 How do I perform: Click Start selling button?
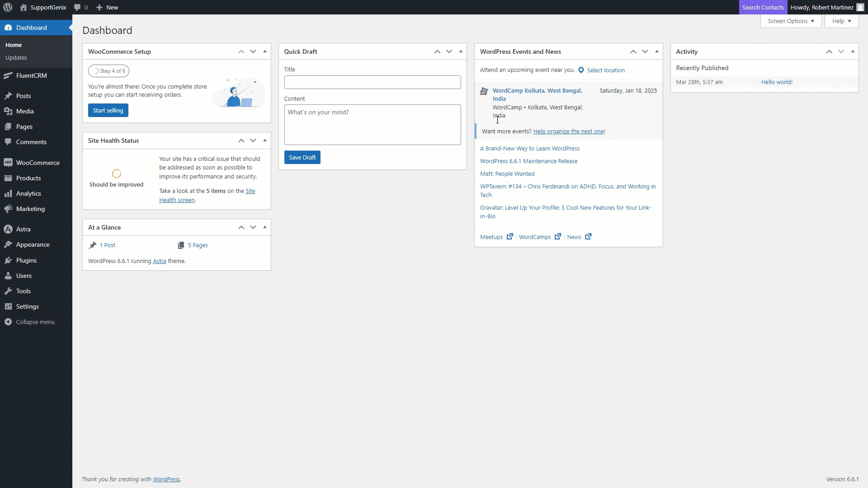click(108, 110)
